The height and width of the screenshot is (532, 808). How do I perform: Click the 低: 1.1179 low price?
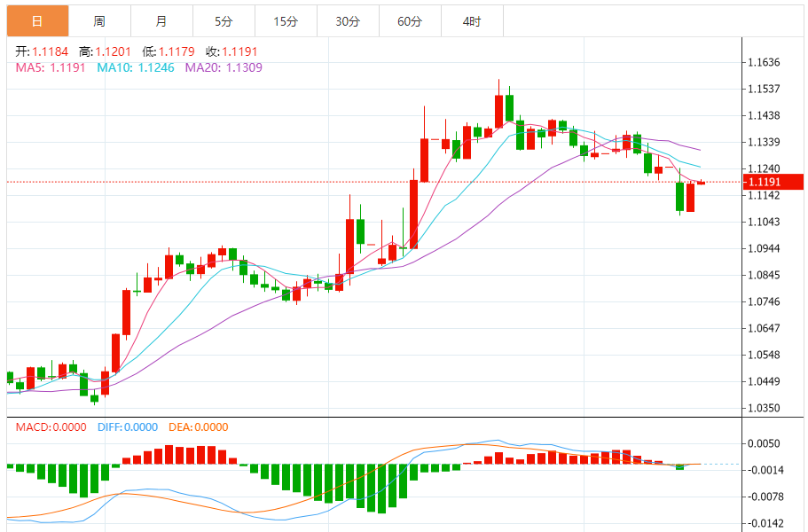(169, 51)
